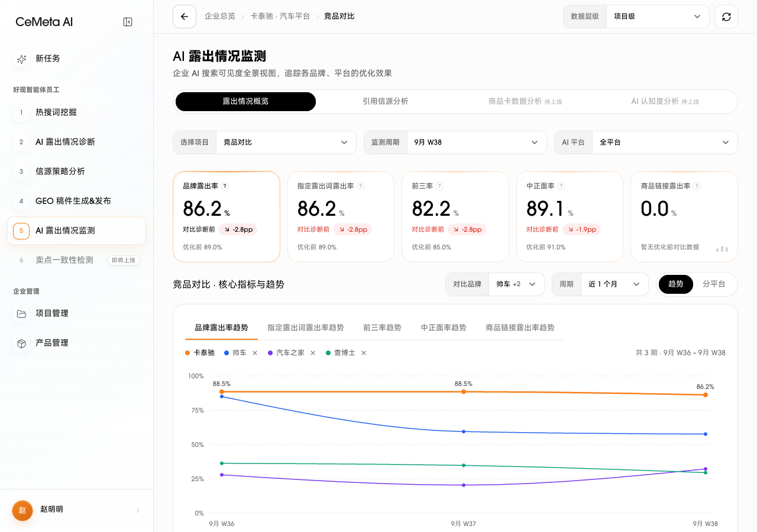Open 项目管理 in sidebar

[x=77, y=313]
